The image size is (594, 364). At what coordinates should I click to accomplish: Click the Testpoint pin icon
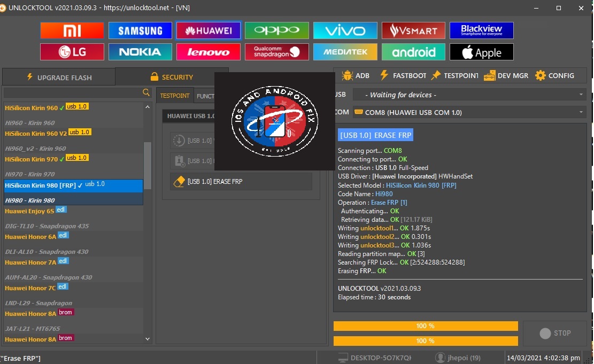[436, 75]
